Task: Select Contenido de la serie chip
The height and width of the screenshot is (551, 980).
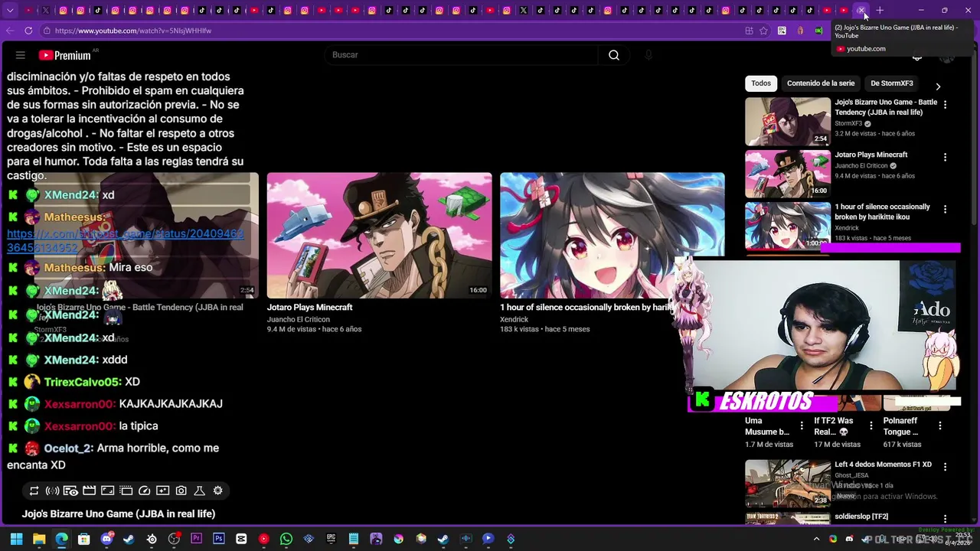Action: coord(821,83)
